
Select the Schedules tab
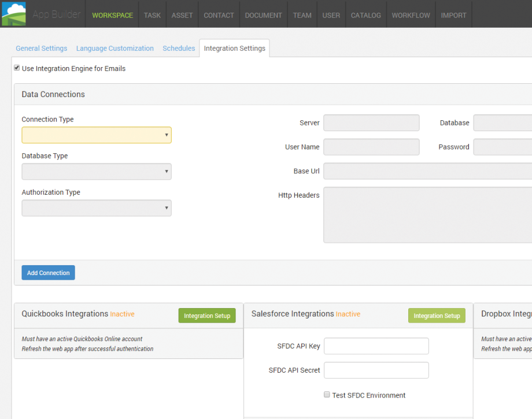[178, 49]
